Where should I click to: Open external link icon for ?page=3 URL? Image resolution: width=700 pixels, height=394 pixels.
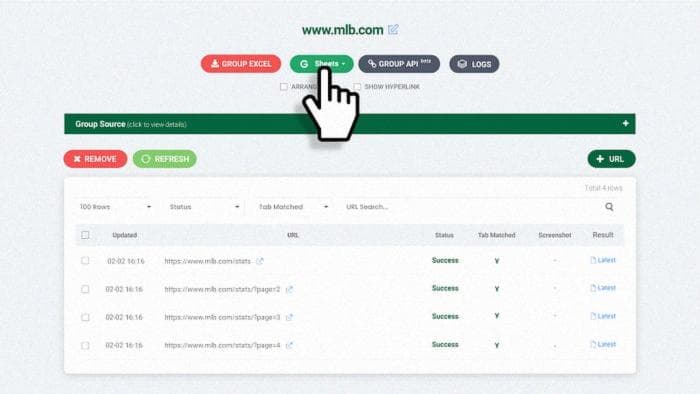[x=289, y=317]
